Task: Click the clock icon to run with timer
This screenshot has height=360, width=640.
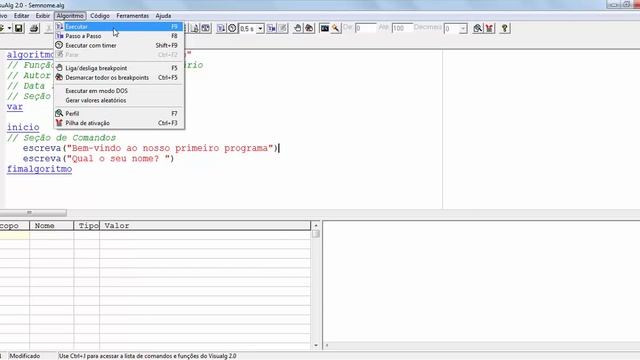Action: (232, 28)
